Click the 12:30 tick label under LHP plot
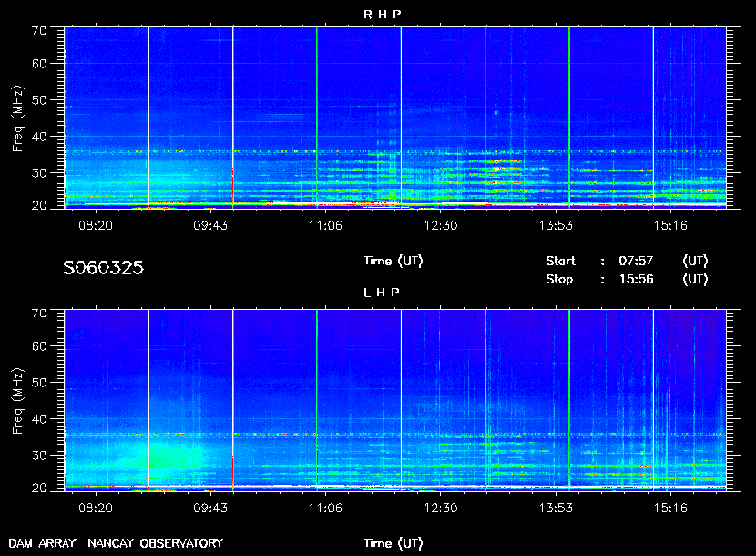The image size is (756, 556). click(x=440, y=508)
